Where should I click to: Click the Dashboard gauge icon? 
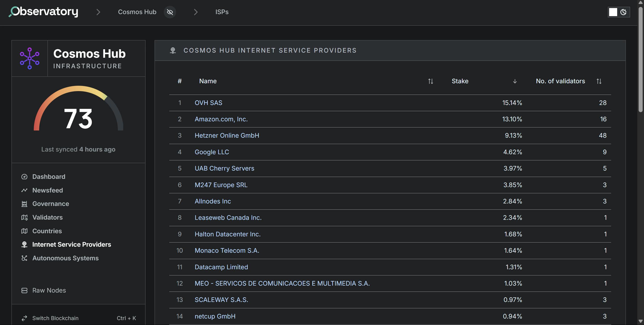(x=24, y=177)
